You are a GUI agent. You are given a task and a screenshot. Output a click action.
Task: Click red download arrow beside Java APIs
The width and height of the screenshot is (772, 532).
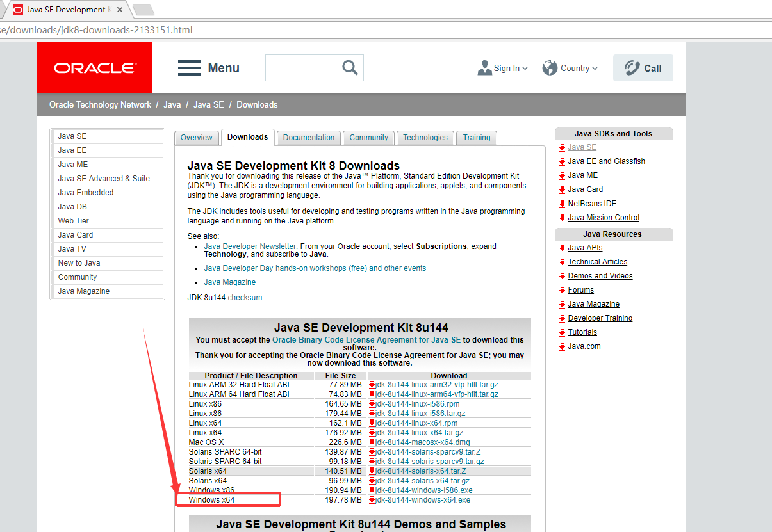(x=562, y=248)
